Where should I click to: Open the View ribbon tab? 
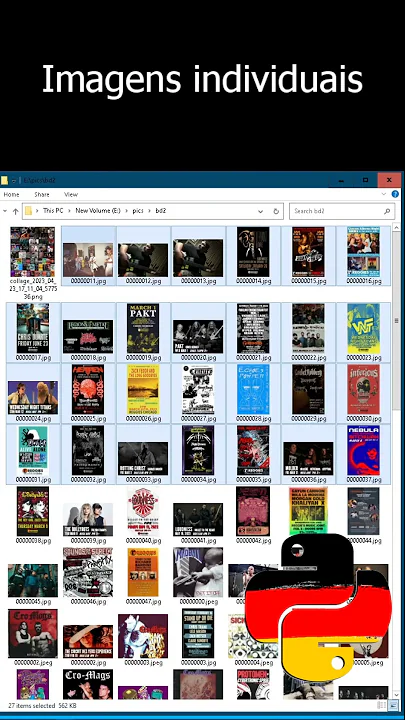pyautogui.click(x=71, y=195)
